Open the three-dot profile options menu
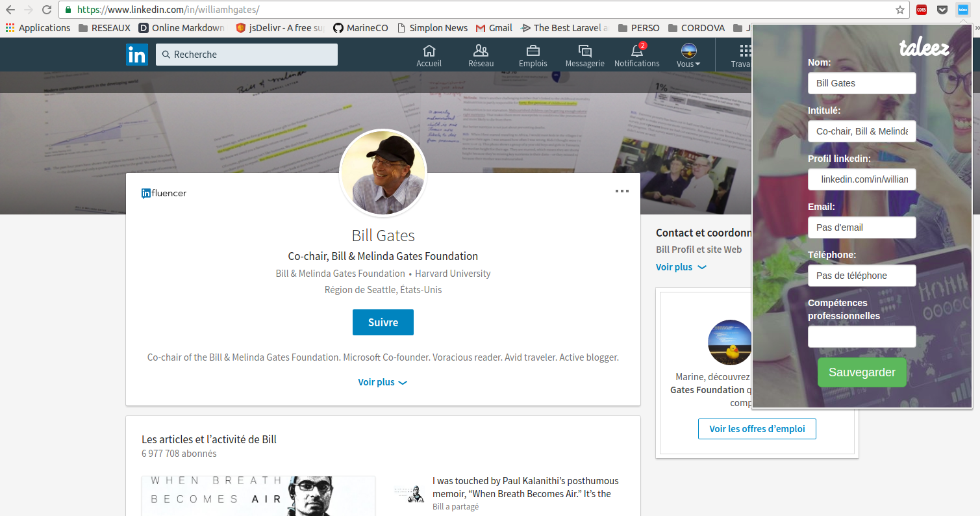The image size is (980, 516). point(622,191)
